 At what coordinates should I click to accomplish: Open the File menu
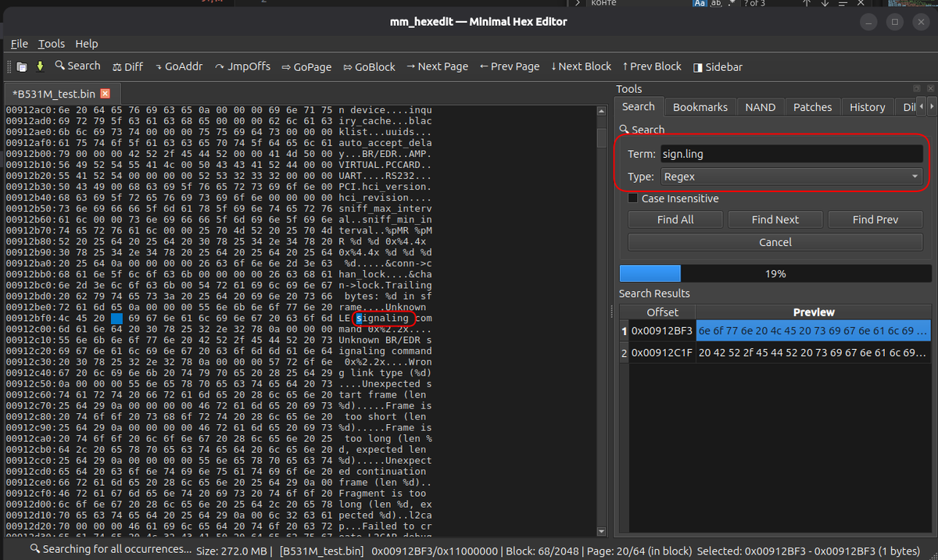tap(20, 44)
